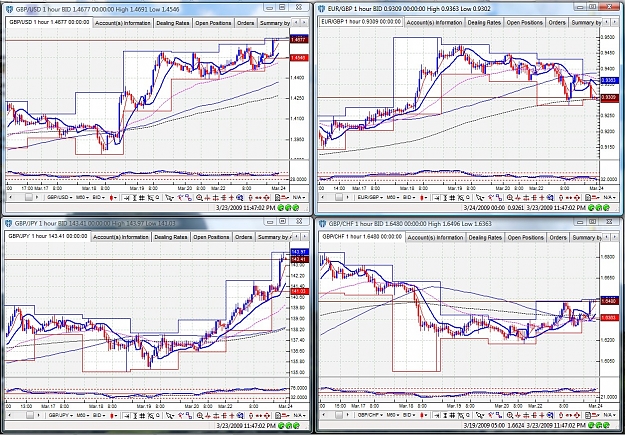The height and width of the screenshot is (435, 625).
Task: Open the BID dropdown in GBP/USD window
Action: click(x=99, y=197)
